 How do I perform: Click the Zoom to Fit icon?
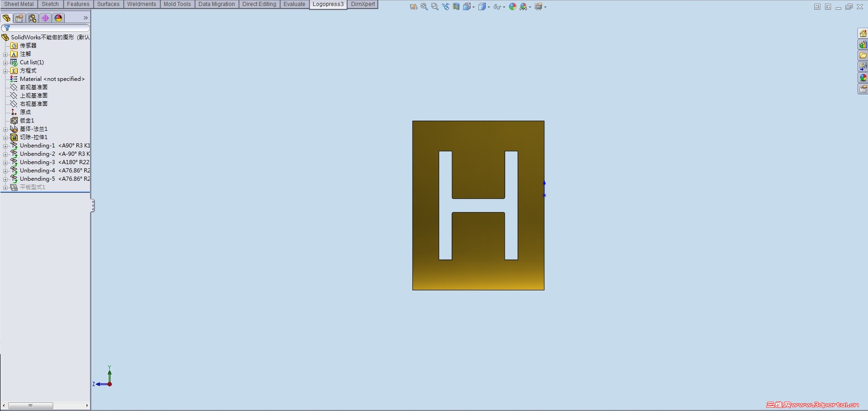point(424,7)
